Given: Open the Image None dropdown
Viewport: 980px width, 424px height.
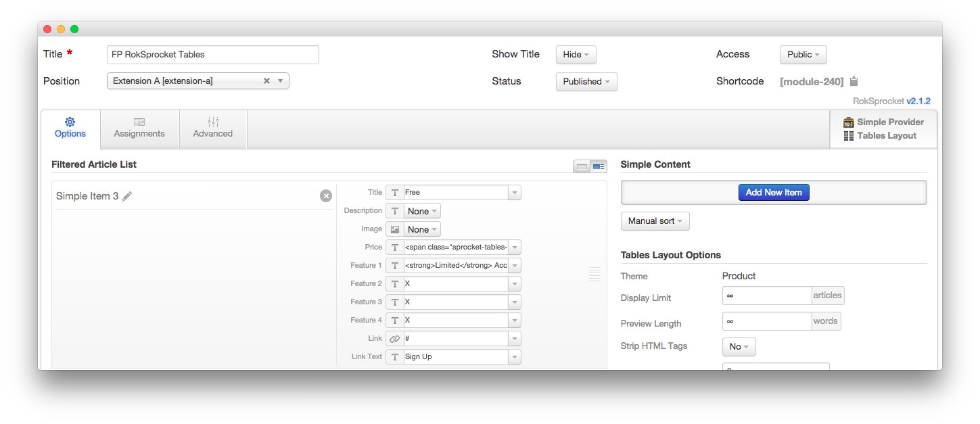Looking at the screenshot, I should (x=422, y=229).
